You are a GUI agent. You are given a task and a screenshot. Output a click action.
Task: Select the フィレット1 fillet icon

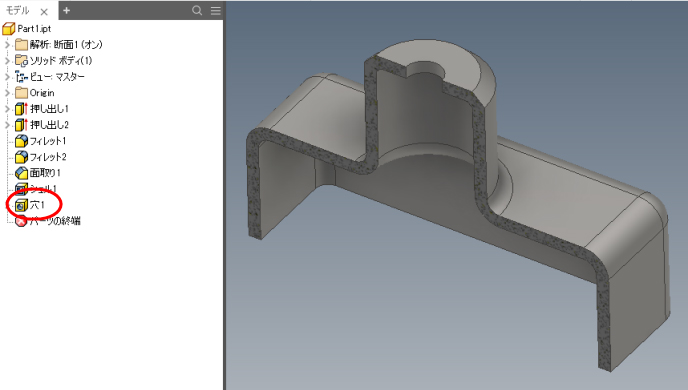(21, 141)
